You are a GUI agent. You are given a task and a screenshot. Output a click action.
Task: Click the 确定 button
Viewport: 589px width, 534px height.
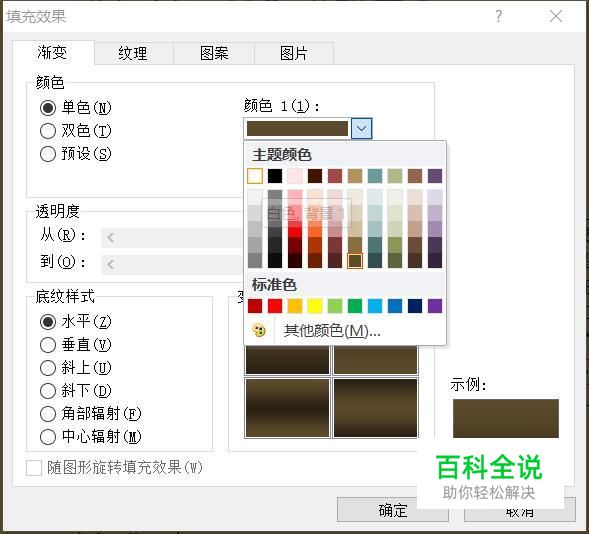(393, 510)
